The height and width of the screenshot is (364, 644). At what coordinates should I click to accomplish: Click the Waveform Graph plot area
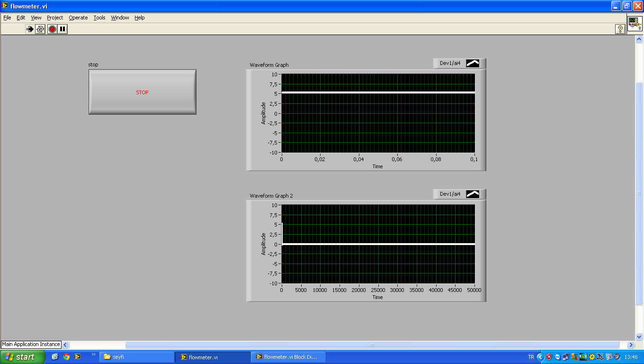coord(378,113)
